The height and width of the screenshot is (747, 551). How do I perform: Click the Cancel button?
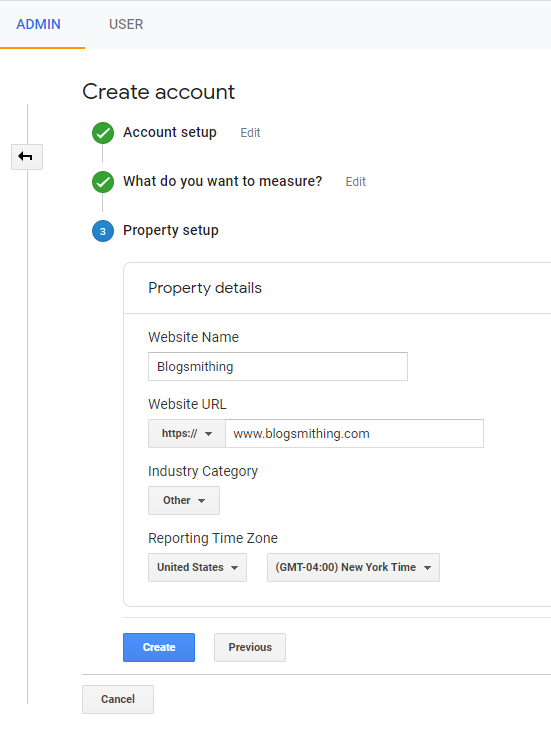(118, 699)
